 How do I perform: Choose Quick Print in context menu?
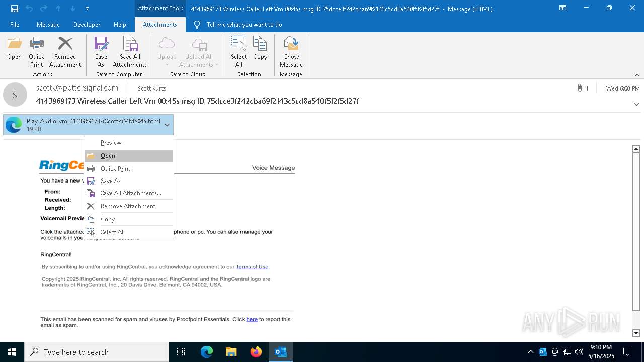click(x=129, y=169)
